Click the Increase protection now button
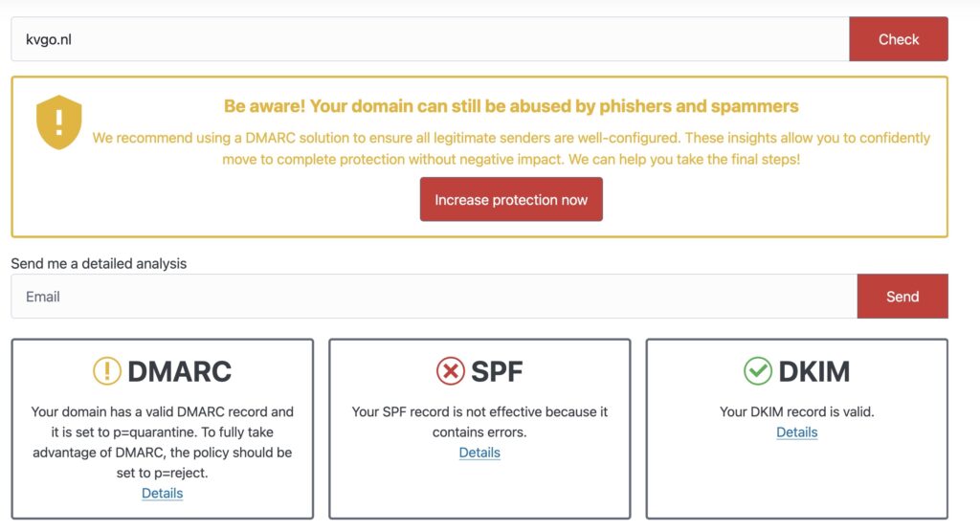The image size is (980, 531). 511,200
